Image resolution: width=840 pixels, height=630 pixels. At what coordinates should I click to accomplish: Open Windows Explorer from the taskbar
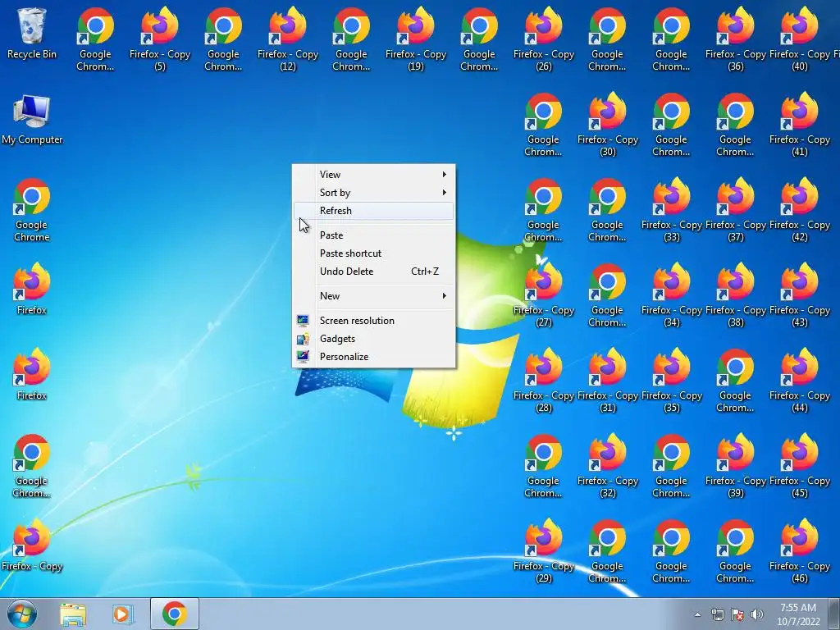tap(73, 614)
